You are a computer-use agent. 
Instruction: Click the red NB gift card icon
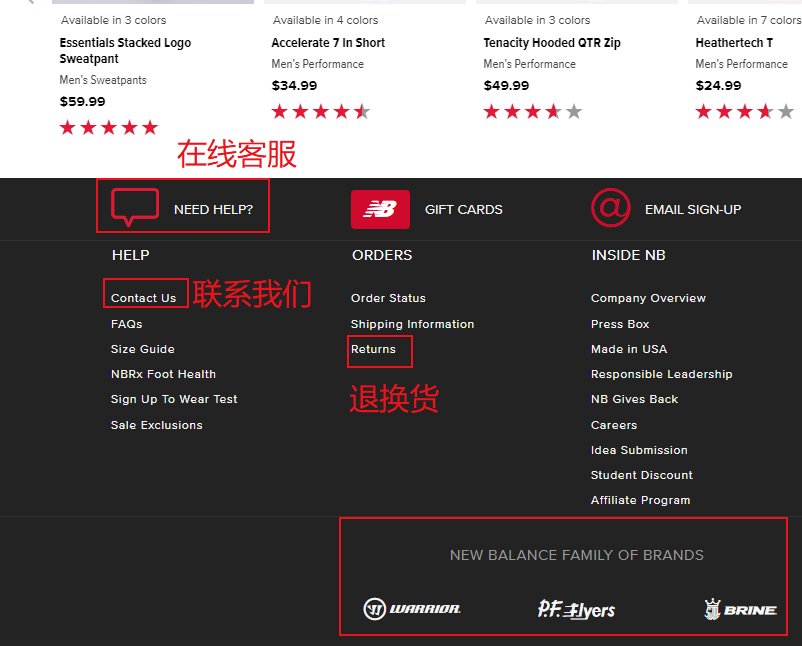pos(380,209)
